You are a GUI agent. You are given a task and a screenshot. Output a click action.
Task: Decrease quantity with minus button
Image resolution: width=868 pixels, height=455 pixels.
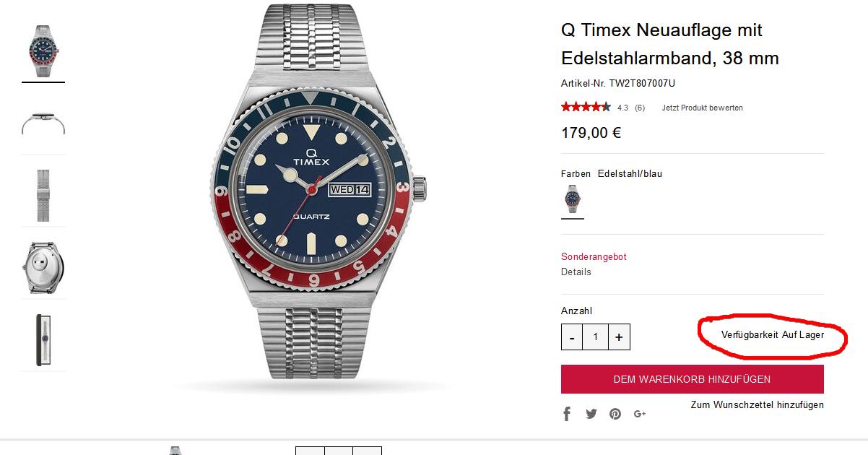[x=572, y=337]
